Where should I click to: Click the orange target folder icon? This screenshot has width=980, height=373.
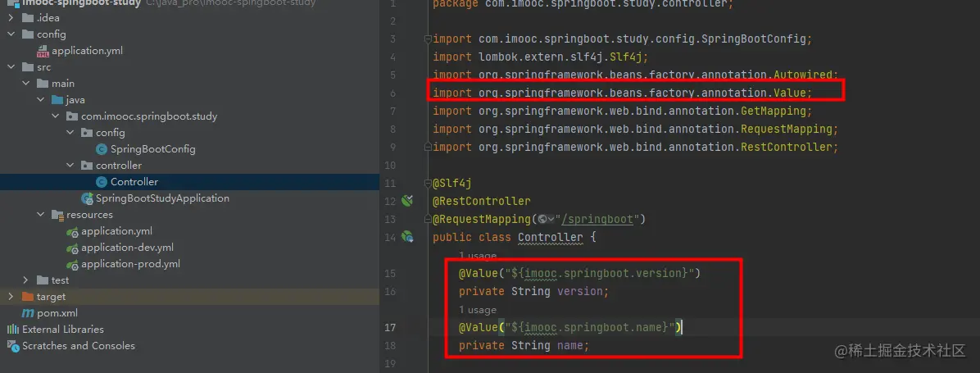coord(28,297)
